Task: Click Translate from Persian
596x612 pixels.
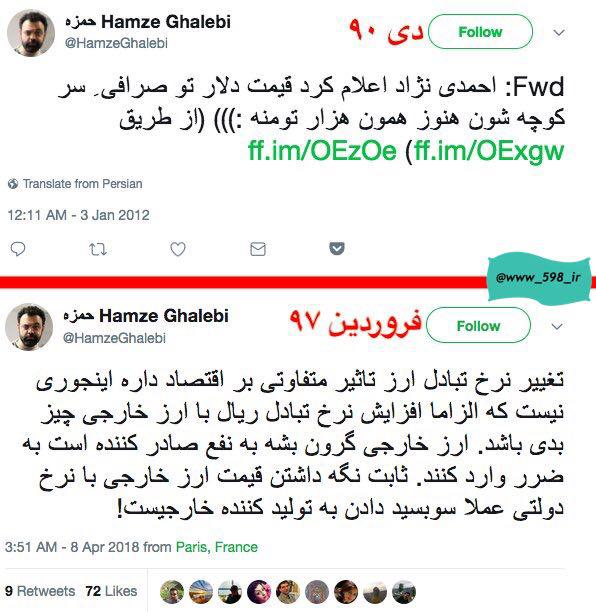Action: tap(82, 184)
